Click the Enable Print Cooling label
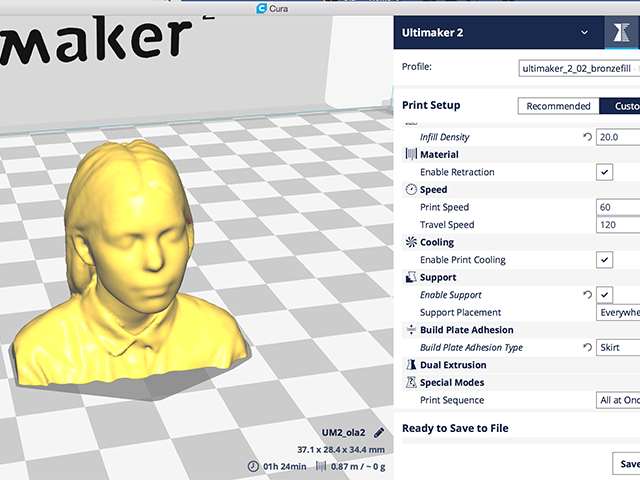This screenshot has width=640, height=480. (x=463, y=260)
